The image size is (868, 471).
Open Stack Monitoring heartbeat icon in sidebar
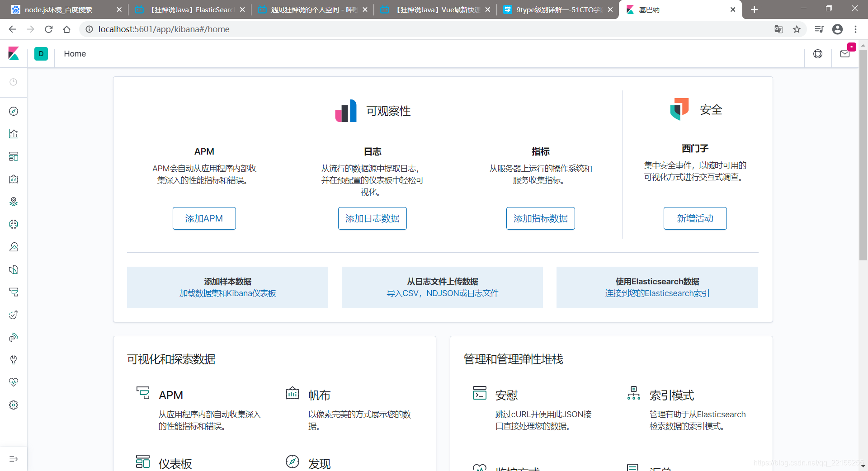coord(14,382)
